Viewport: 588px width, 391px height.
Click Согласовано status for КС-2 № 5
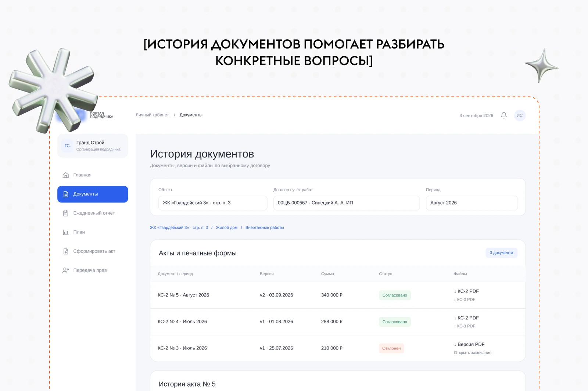tap(395, 295)
